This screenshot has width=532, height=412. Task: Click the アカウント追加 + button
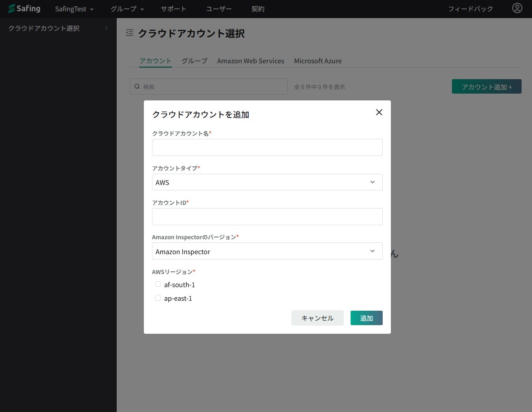tap(487, 86)
